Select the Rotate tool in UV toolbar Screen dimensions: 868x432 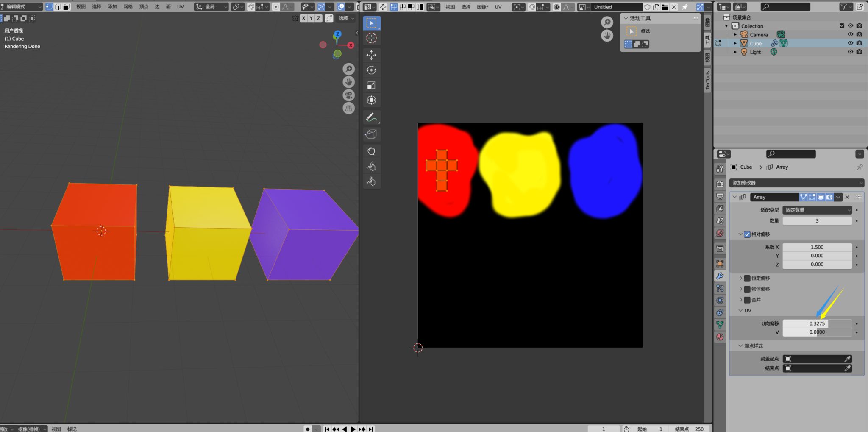[371, 70]
